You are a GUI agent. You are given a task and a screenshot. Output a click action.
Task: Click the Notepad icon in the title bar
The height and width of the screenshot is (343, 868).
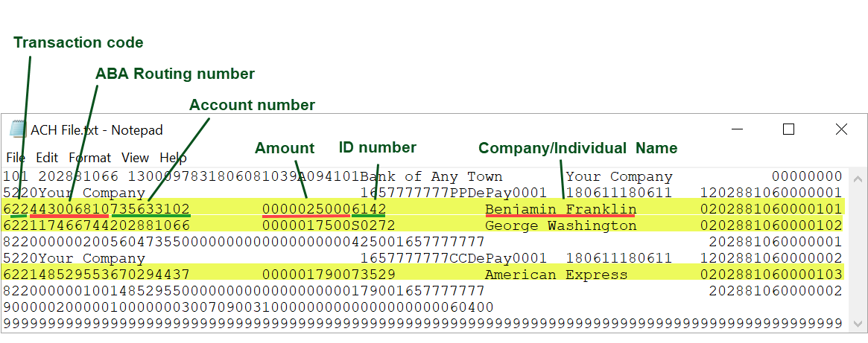pos(19,129)
